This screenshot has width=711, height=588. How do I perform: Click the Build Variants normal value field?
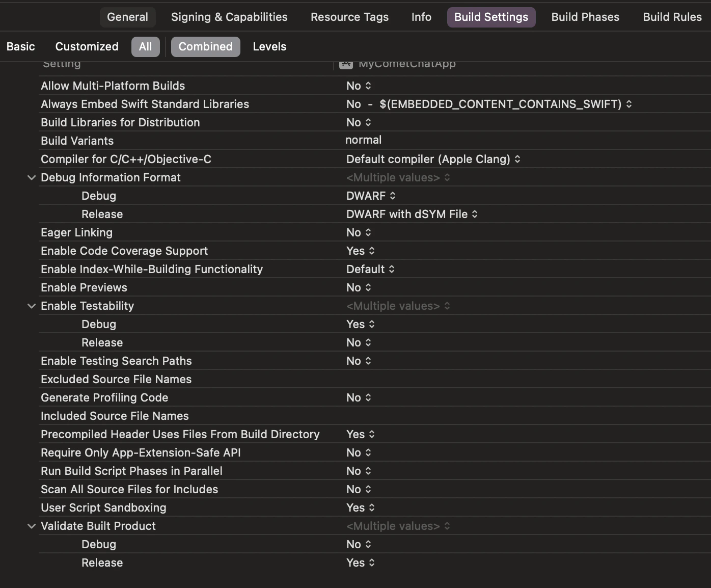pos(363,140)
